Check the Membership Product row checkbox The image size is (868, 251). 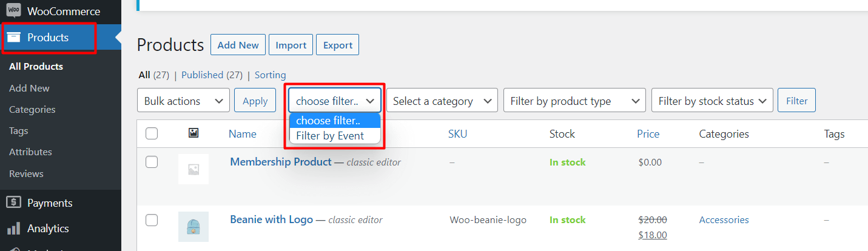(152, 162)
